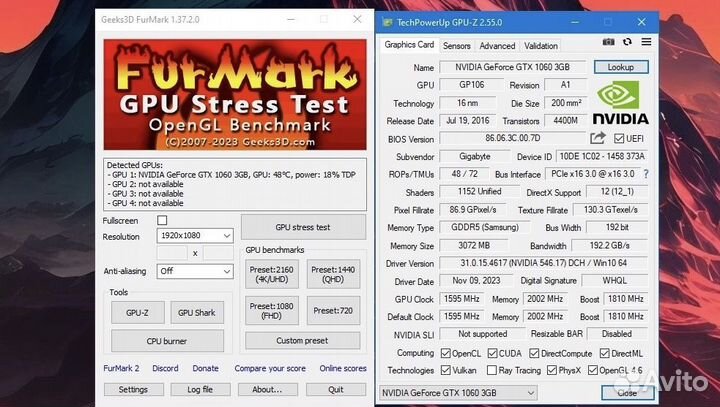Click the Bandwidth 192.2 GB/s value

pos(610,245)
